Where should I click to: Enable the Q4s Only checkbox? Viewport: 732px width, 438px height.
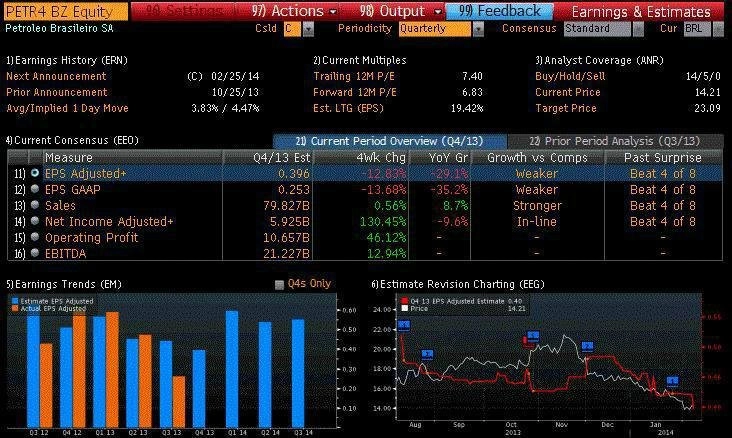click(x=279, y=284)
